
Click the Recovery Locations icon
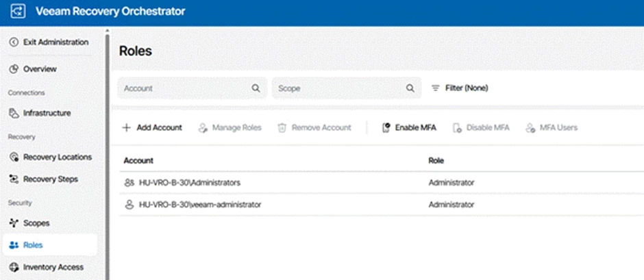[x=14, y=157]
